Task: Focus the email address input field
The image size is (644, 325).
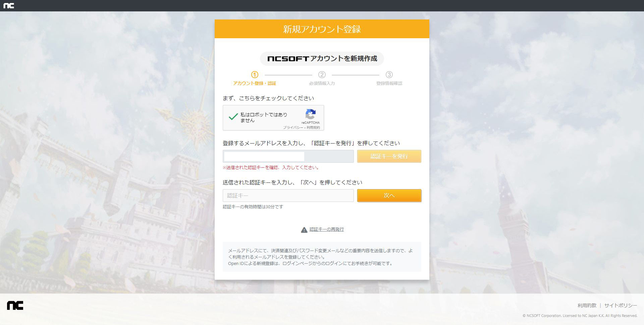Action: [288, 156]
